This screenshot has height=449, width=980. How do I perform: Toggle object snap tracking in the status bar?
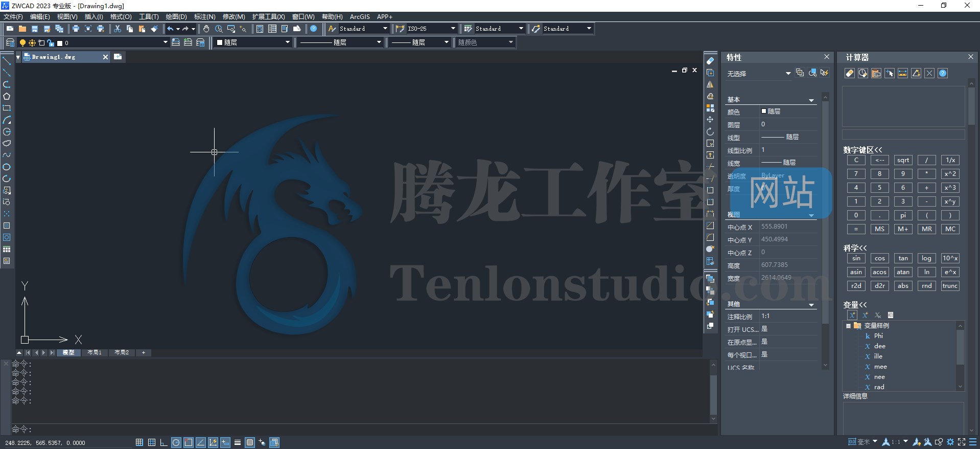201,442
